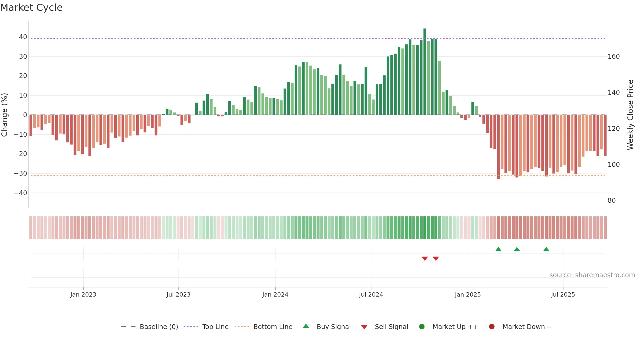Click the purple dotted Top Line legend swatch
This screenshot has width=644, height=362.
tap(191, 327)
